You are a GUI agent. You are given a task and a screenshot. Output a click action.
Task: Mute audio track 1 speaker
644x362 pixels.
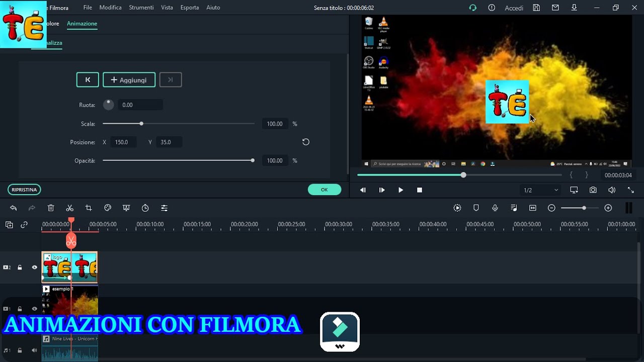coord(35,350)
